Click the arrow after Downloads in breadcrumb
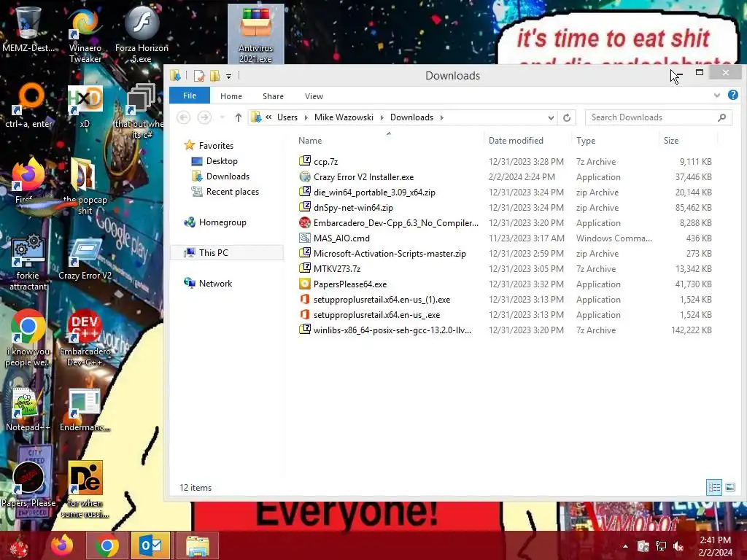 (x=441, y=117)
